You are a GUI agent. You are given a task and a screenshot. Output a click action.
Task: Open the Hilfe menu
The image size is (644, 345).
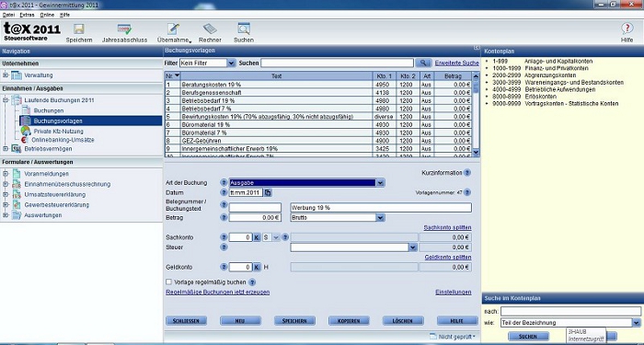point(64,15)
